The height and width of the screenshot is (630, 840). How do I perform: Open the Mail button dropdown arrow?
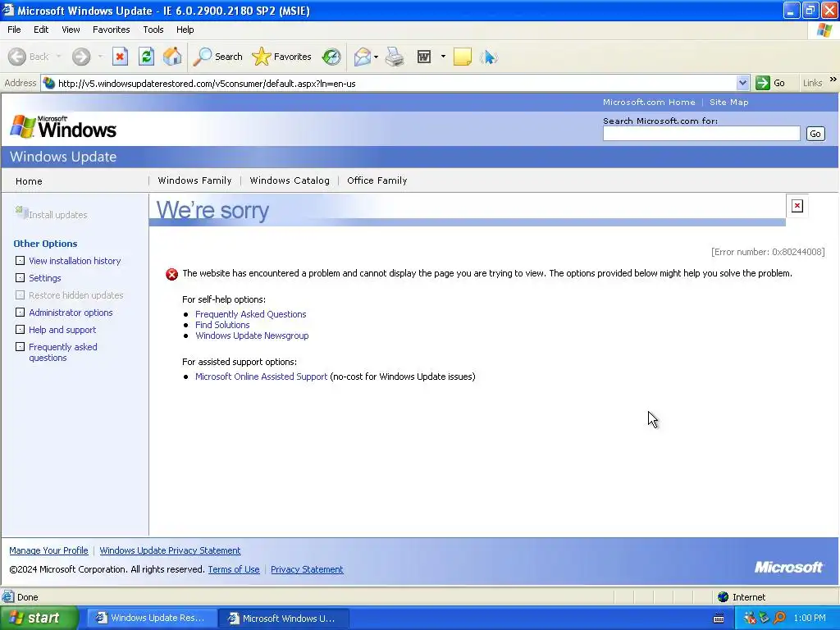point(376,57)
